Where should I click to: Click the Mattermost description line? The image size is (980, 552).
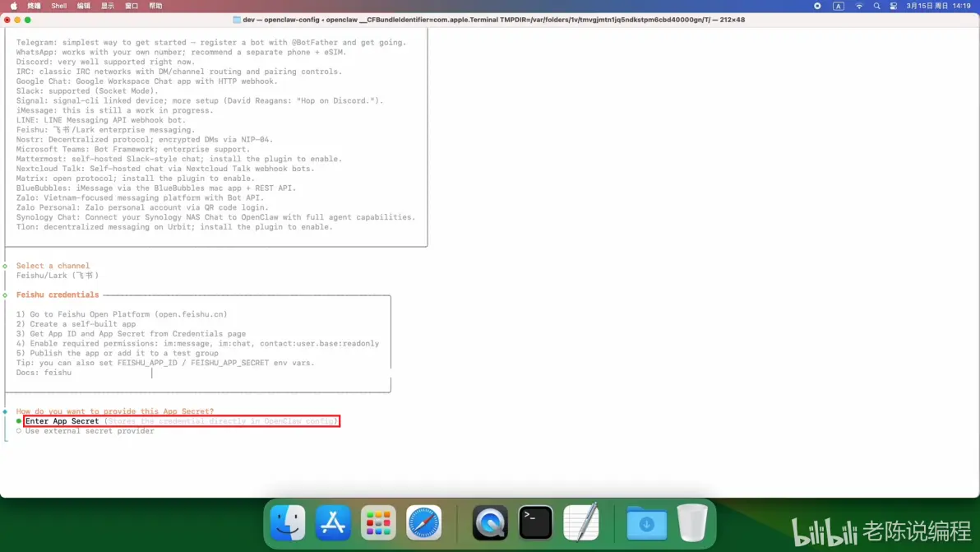pyautogui.click(x=179, y=159)
